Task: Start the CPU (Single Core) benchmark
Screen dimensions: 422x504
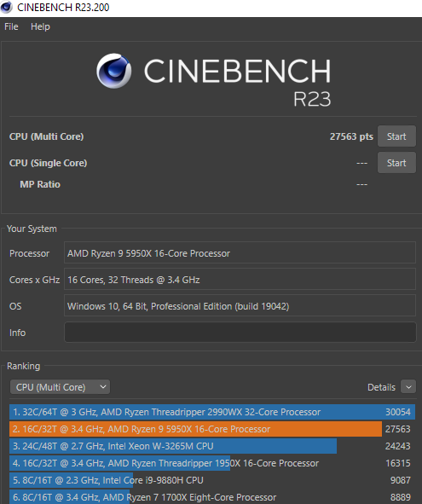Action: point(396,163)
